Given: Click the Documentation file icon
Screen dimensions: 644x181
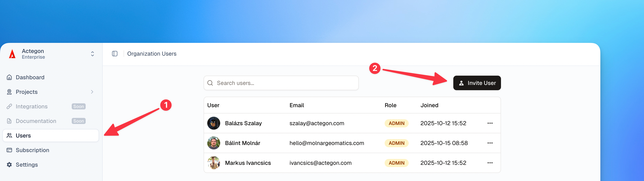Looking at the screenshot, I should [9, 121].
